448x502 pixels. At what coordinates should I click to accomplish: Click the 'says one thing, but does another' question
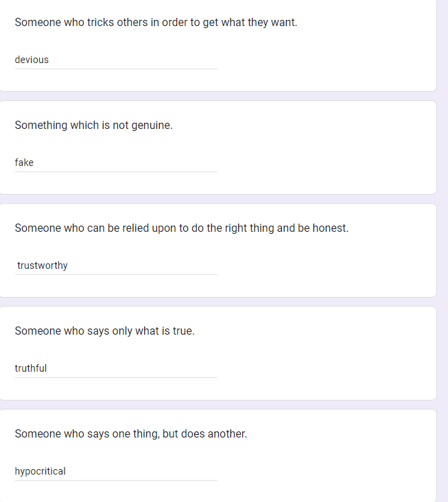(x=130, y=433)
